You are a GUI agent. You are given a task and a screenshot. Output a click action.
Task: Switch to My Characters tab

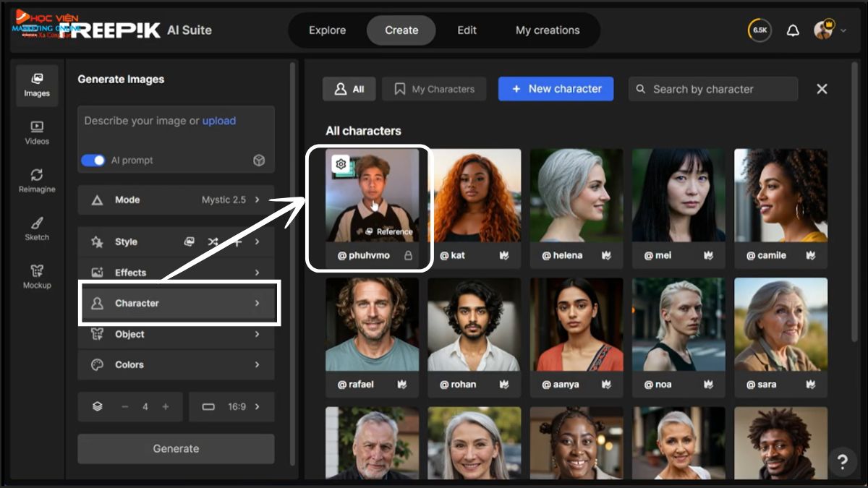tap(435, 89)
